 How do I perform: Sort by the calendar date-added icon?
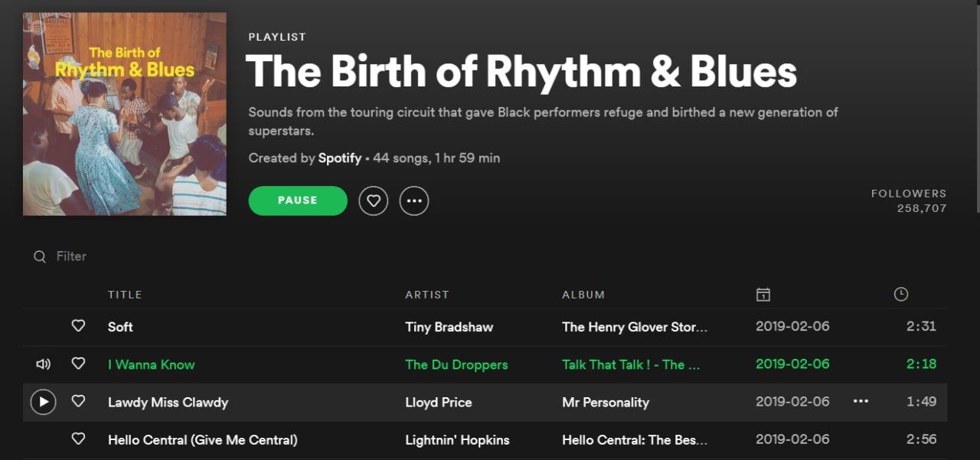[x=763, y=295]
